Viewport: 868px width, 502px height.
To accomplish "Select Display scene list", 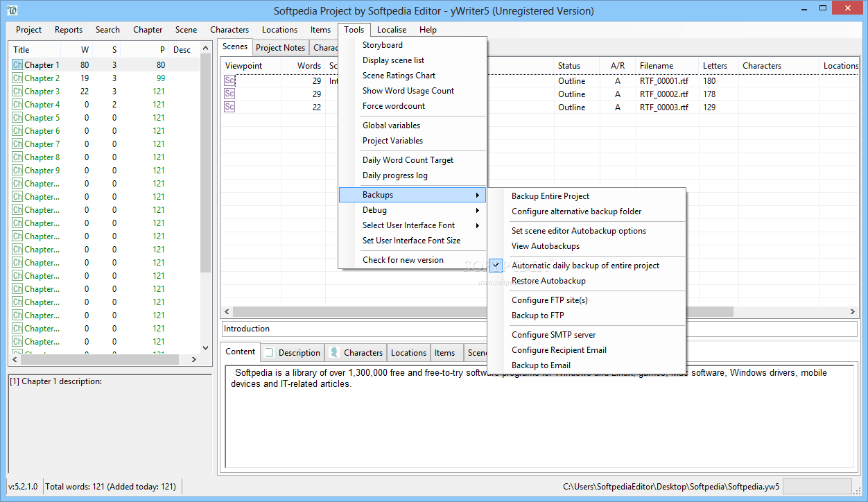I will click(413, 60).
